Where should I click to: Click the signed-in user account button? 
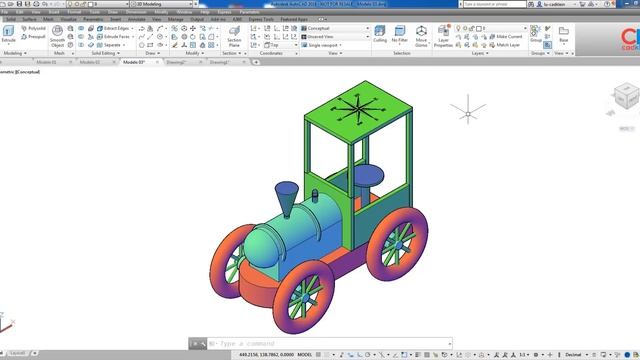(555, 4)
